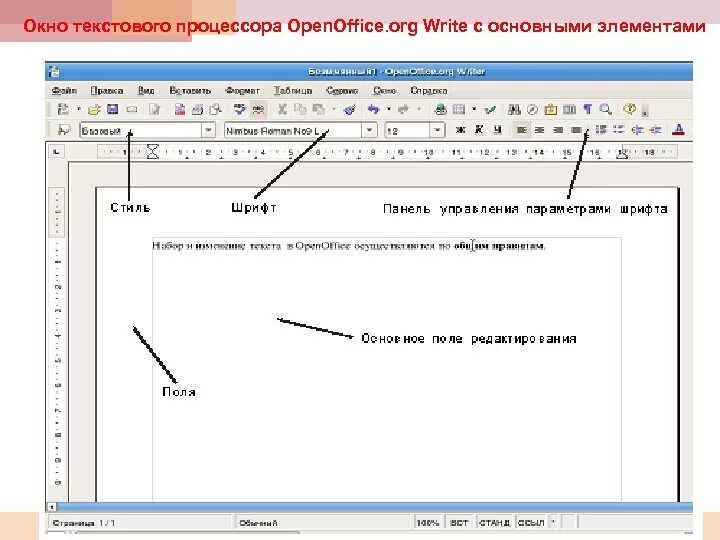Click the Data Sources icon
Viewport: 720px width, 540px height.
[x=569, y=109]
